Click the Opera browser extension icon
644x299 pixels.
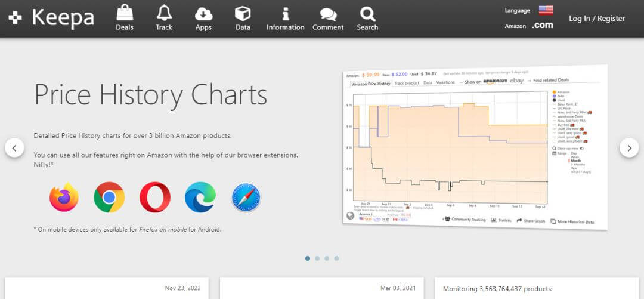(155, 197)
